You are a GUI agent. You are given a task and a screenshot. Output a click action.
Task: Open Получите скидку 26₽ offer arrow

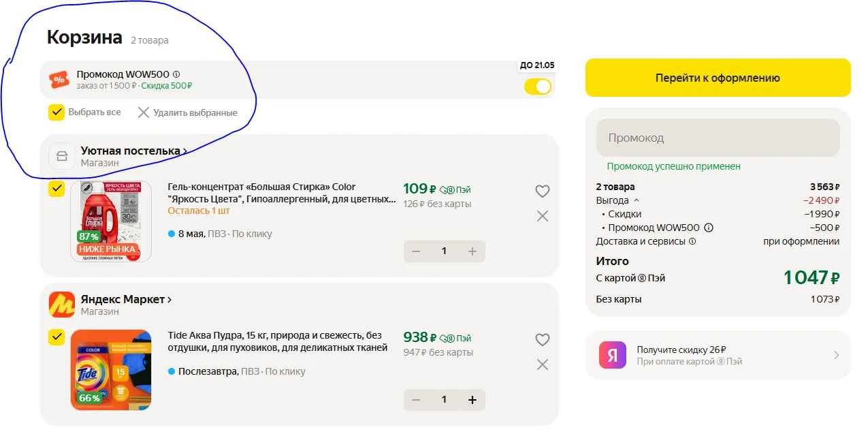tap(836, 355)
